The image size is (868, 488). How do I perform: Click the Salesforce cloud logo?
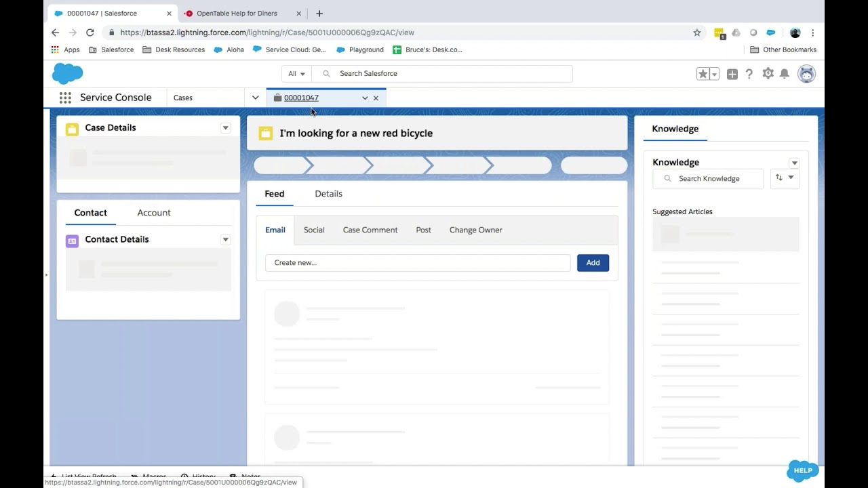(67, 73)
